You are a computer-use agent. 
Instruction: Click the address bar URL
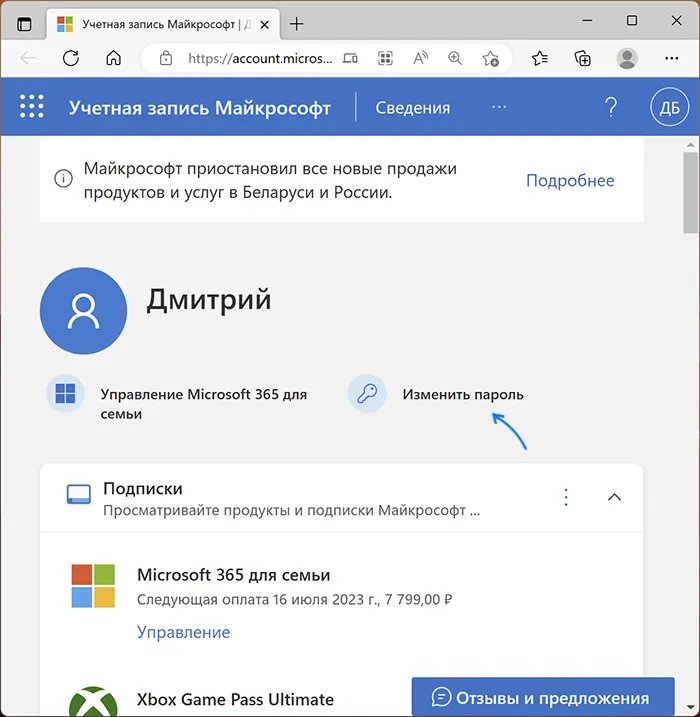click(x=260, y=59)
